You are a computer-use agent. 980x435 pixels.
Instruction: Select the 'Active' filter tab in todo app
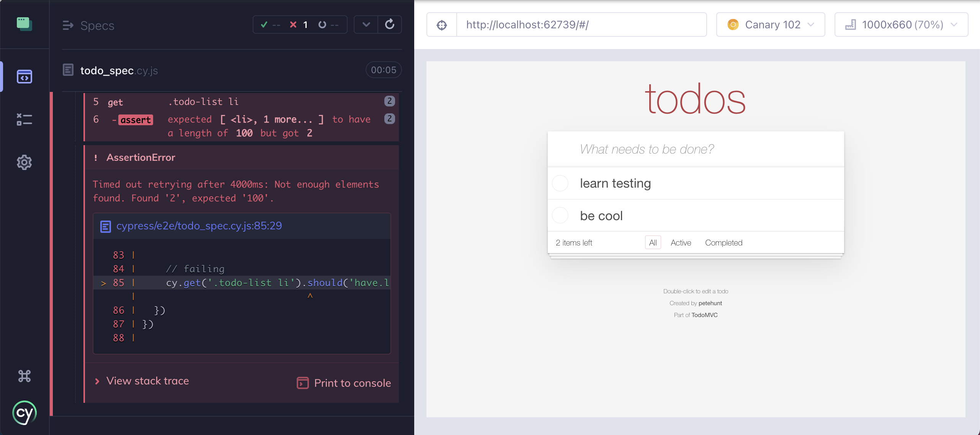coord(681,242)
